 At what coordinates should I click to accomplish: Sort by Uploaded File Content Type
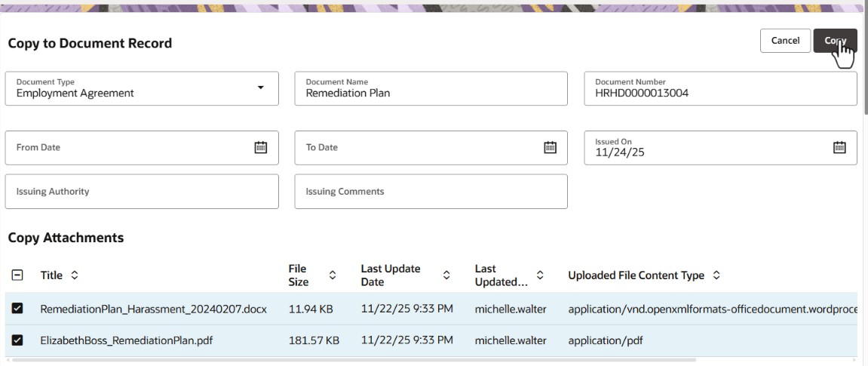coord(716,275)
